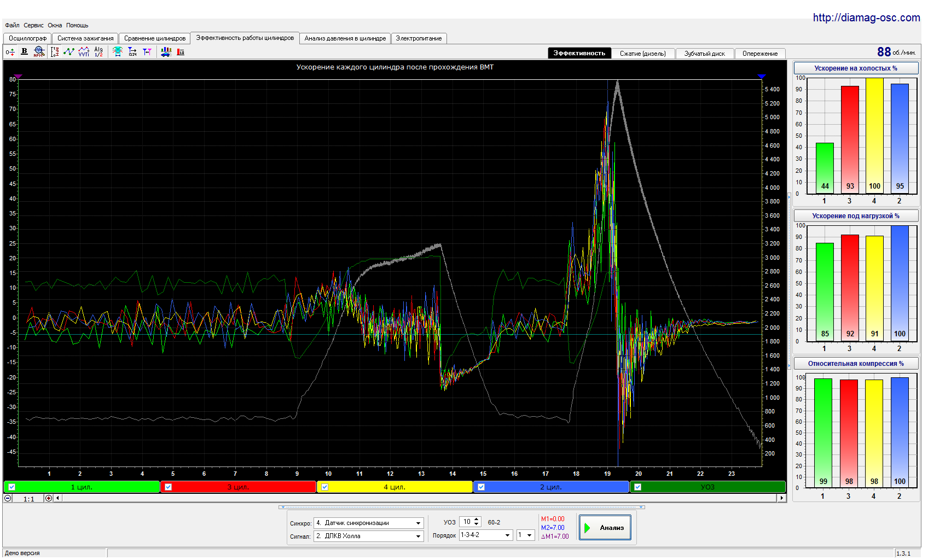Toggle the УОЗ dark green checkbox
Image resolution: width=928 pixels, height=560 pixels.
click(x=637, y=487)
